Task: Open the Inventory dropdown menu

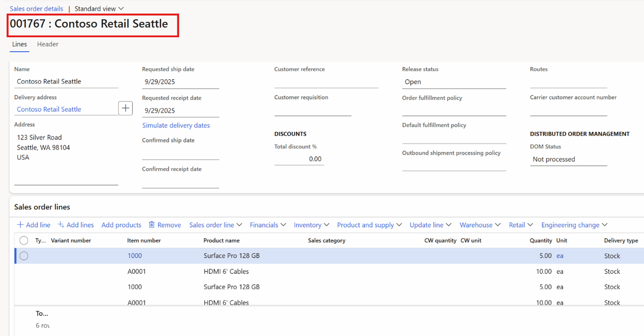Action: click(311, 225)
